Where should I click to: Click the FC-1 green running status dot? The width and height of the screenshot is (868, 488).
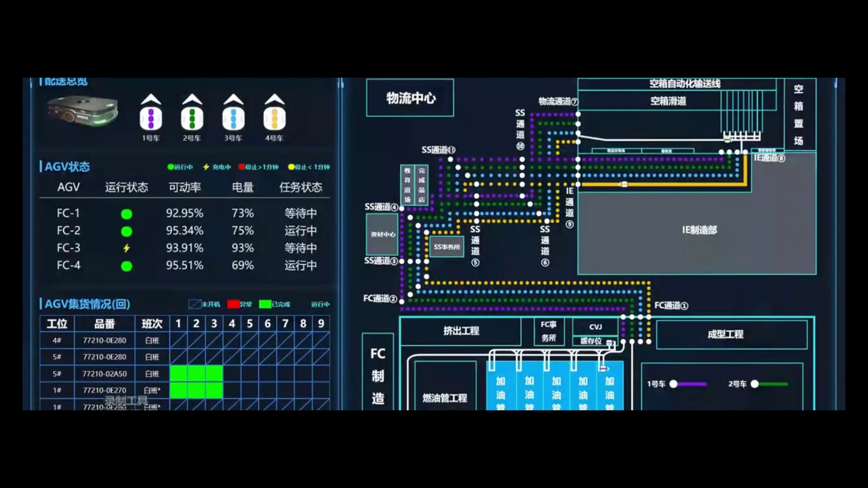click(x=127, y=214)
